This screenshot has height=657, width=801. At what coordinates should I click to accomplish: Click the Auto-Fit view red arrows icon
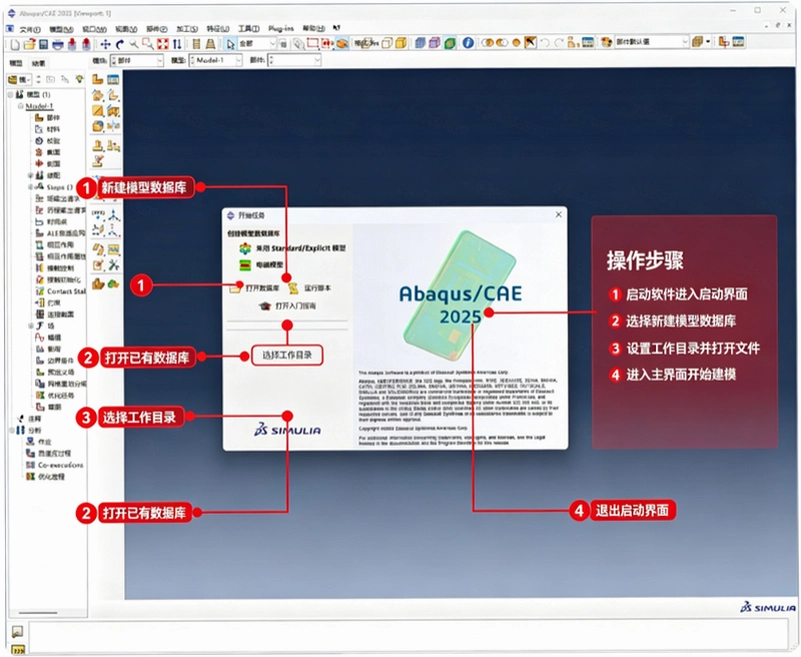point(163,44)
